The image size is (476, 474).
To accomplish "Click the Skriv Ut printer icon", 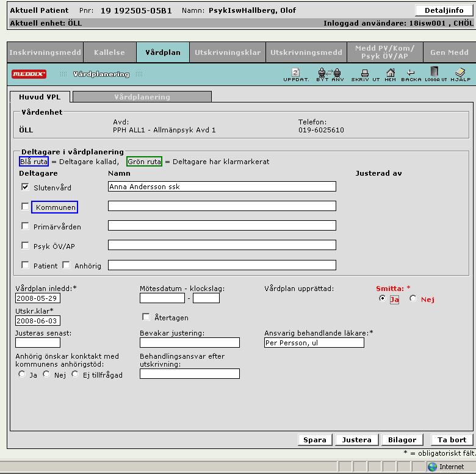I will click(365, 74).
